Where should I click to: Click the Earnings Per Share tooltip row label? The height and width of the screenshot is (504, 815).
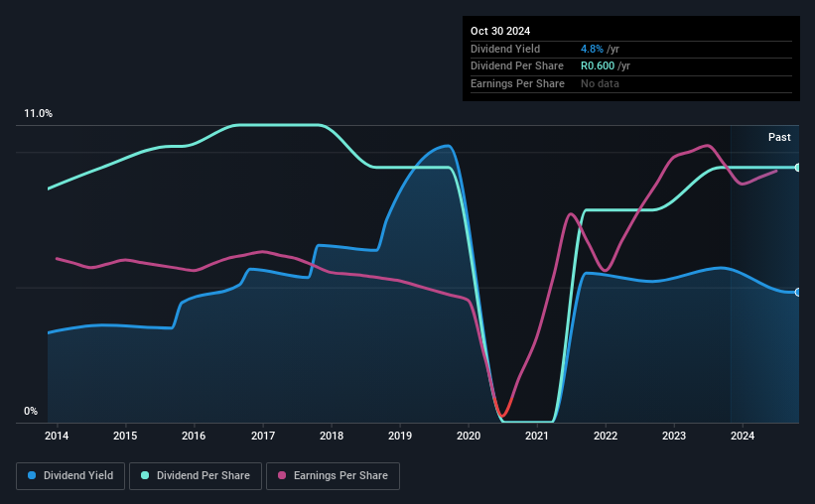pyautogui.click(x=517, y=83)
